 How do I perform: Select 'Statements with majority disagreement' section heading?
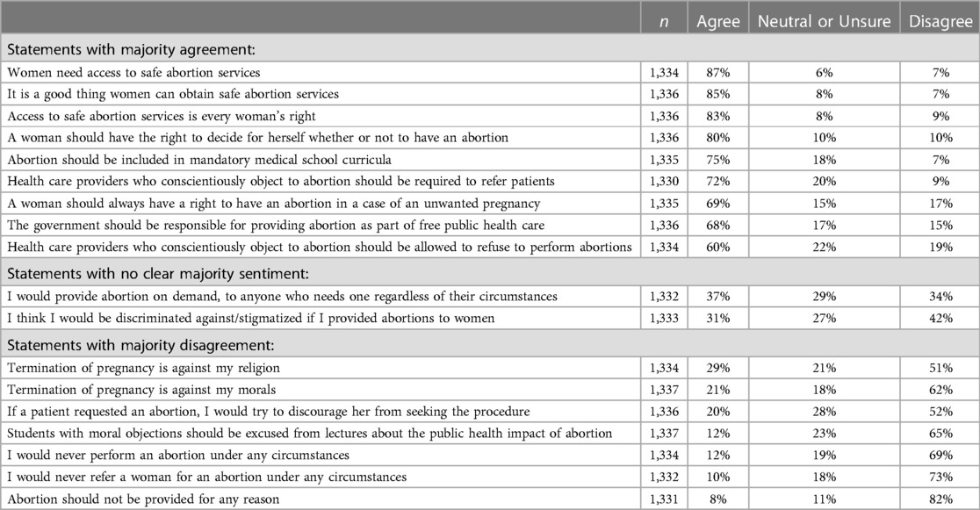[x=141, y=346]
